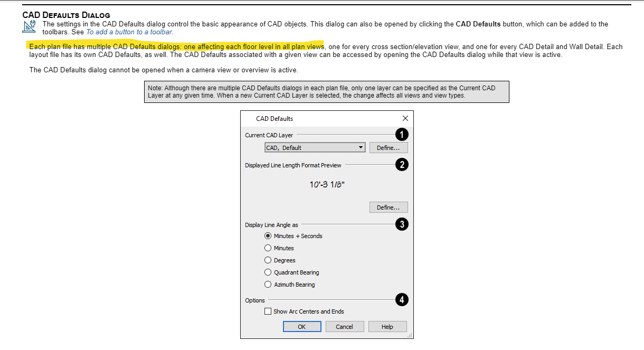Close the CAD Defaults dialog with X
The image size is (644, 350).
[x=405, y=118]
